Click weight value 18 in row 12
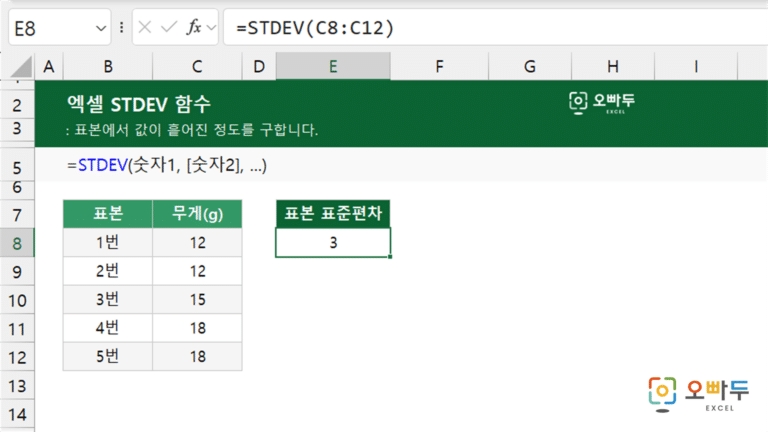The height and width of the screenshot is (432, 768). (197, 356)
